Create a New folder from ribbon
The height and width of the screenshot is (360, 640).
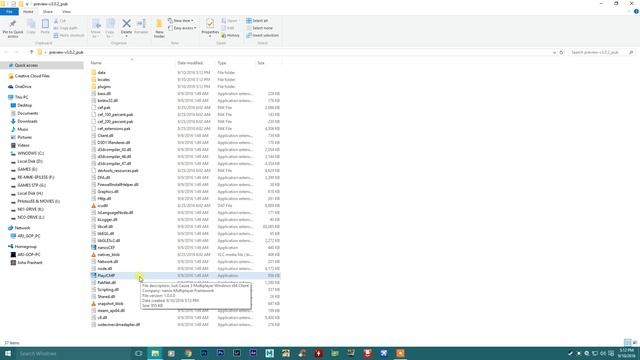(x=159, y=28)
